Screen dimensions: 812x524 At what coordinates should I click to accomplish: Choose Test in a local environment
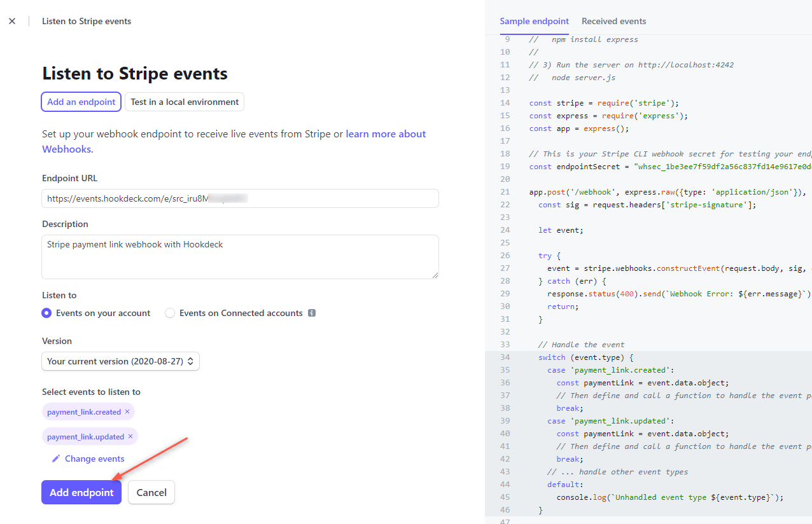click(x=185, y=102)
